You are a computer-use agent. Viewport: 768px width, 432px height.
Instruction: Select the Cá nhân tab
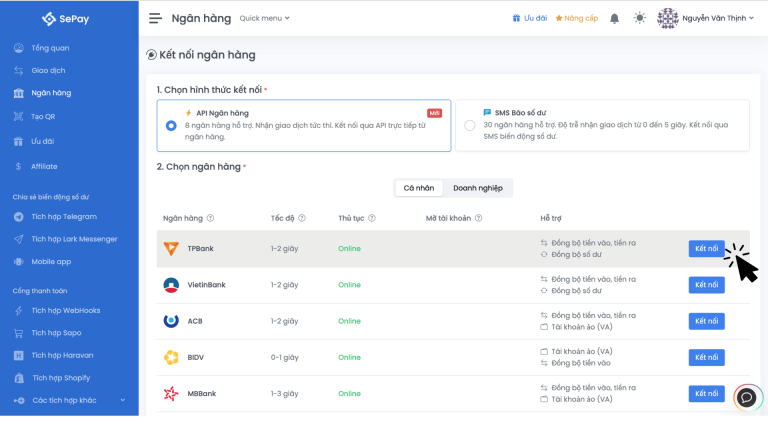click(x=419, y=188)
